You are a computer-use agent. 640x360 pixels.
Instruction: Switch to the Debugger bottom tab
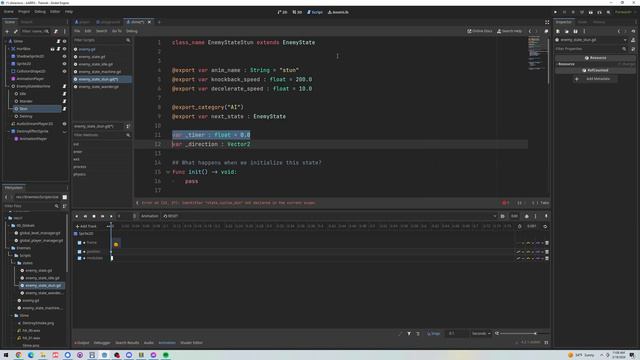pos(102,343)
